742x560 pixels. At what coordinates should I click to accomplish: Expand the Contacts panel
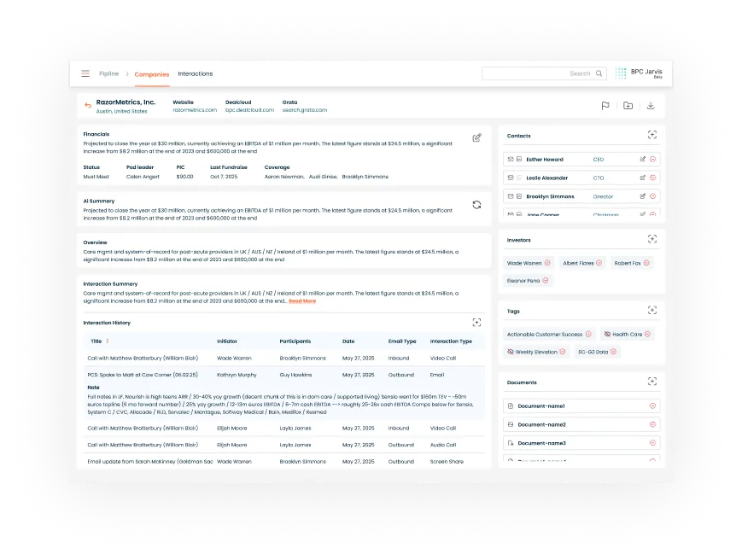click(651, 134)
